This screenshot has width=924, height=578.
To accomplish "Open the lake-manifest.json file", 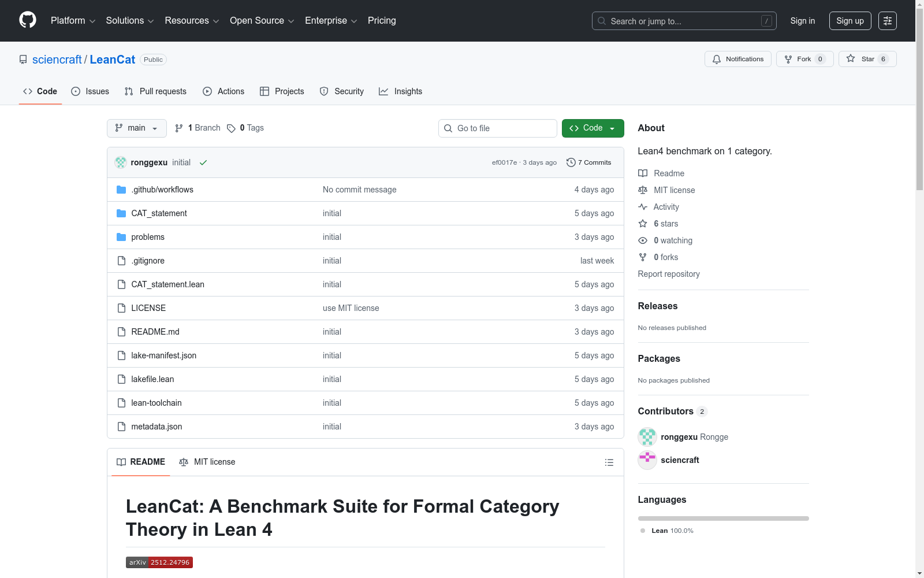I will click(x=164, y=355).
